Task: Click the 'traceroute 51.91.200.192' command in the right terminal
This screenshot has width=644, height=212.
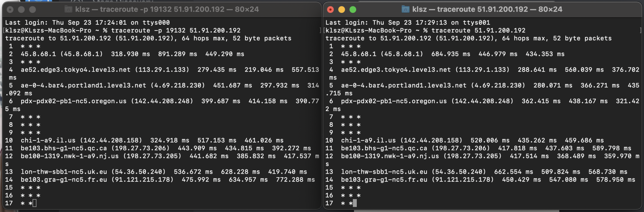Action: [x=478, y=31]
